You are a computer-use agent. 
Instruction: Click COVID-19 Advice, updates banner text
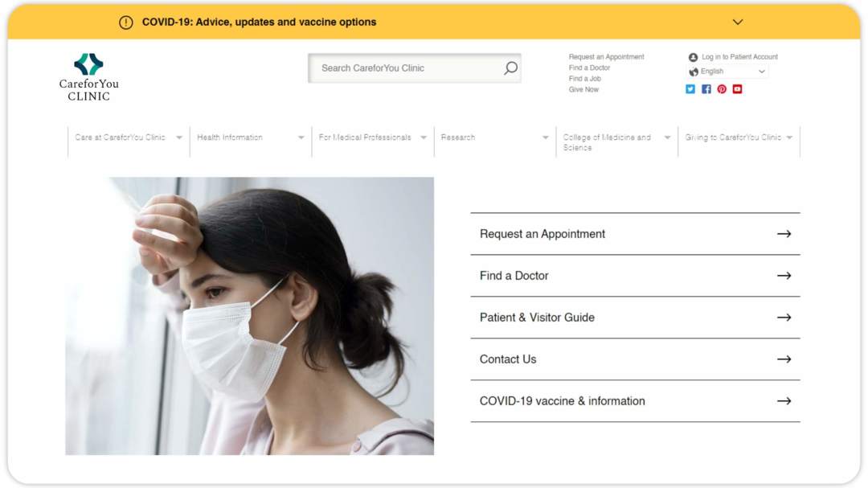[x=259, y=23]
